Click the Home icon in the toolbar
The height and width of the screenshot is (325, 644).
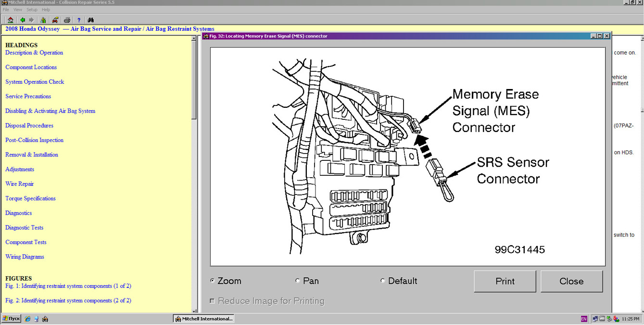[10, 20]
